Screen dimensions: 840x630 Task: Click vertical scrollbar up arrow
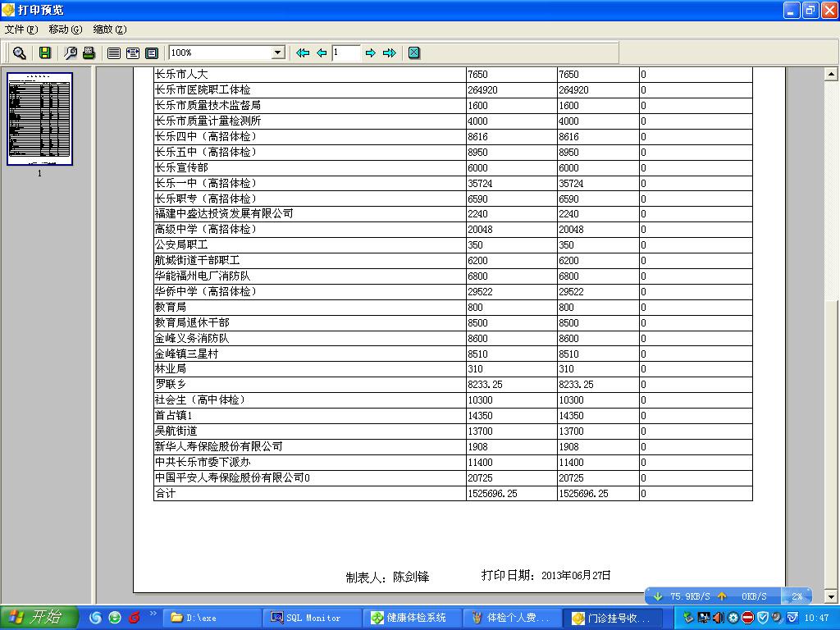click(831, 74)
